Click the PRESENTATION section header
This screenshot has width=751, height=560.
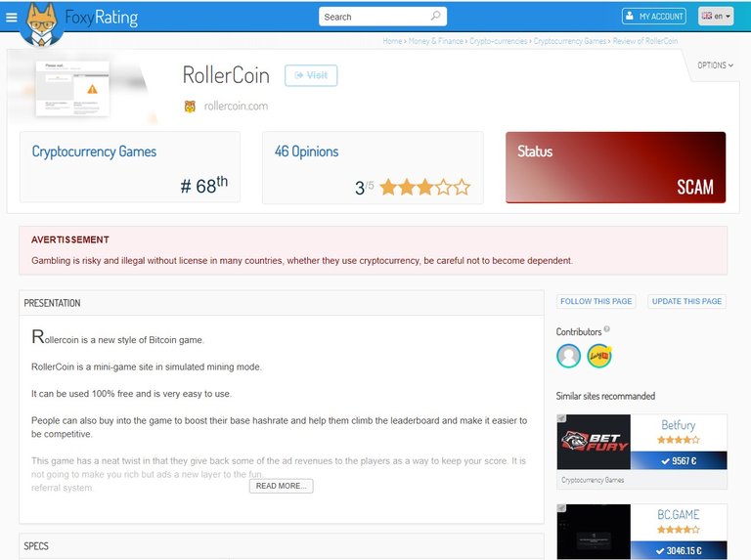(x=282, y=303)
